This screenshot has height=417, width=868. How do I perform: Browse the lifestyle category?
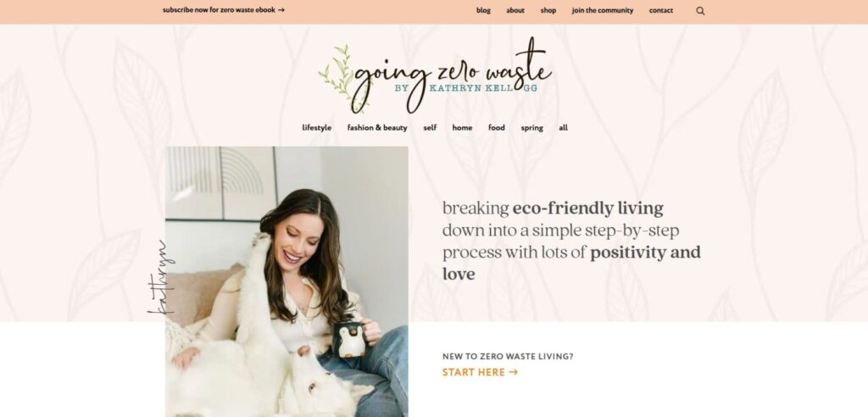click(317, 127)
